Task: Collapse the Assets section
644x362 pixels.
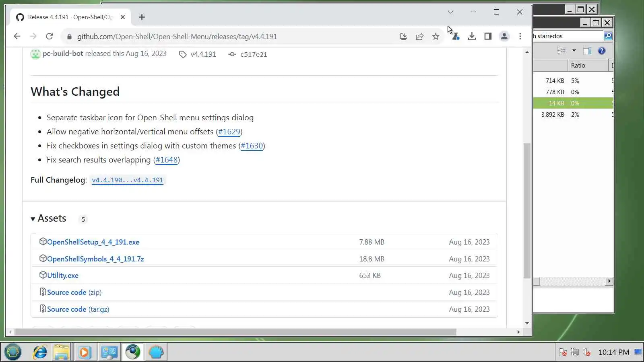Action: tap(48, 218)
